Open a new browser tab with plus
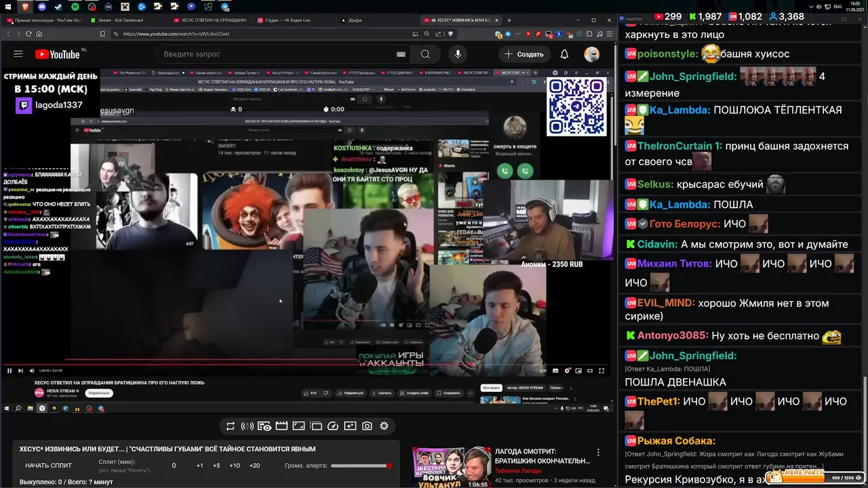Image resolution: width=868 pixels, height=488 pixels. [509, 20]
